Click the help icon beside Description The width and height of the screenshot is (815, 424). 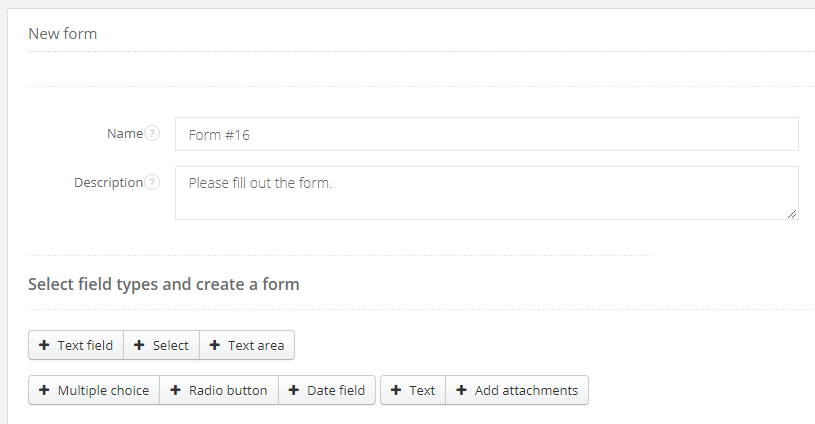pyautogui.click(x=152, y=183)
